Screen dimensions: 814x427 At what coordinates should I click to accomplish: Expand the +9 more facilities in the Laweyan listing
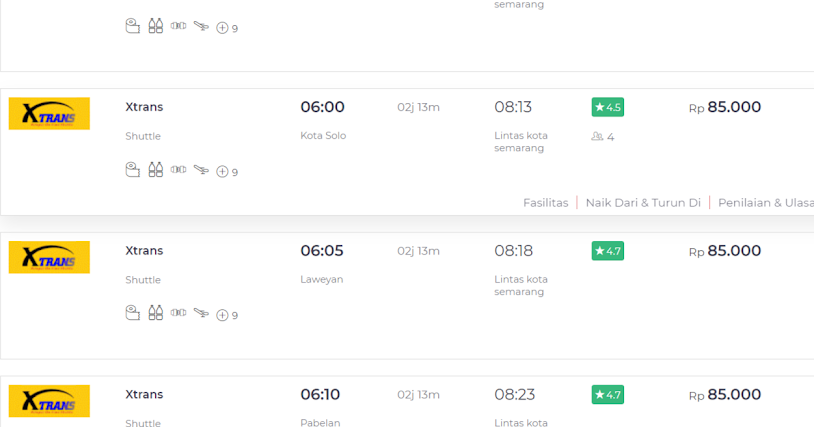coord(227,315)
